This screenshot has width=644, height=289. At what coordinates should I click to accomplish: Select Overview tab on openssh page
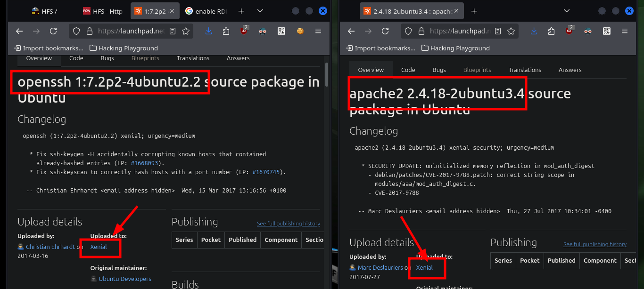click(39, 58)
